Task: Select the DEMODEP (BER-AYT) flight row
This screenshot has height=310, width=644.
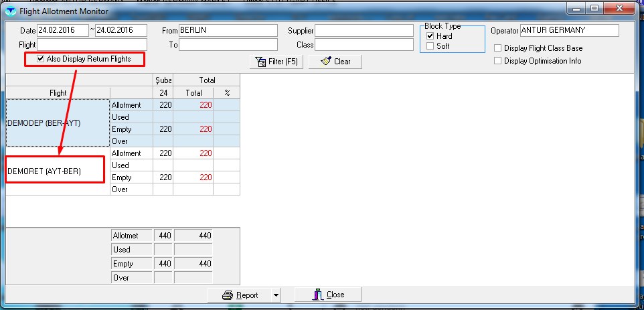Action: coord(58,123)
